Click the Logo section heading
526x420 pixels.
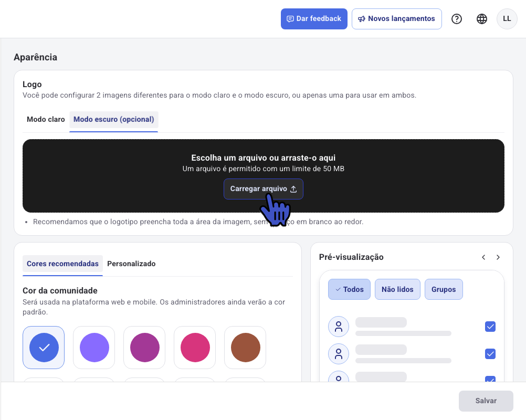[x=32, y=84]
